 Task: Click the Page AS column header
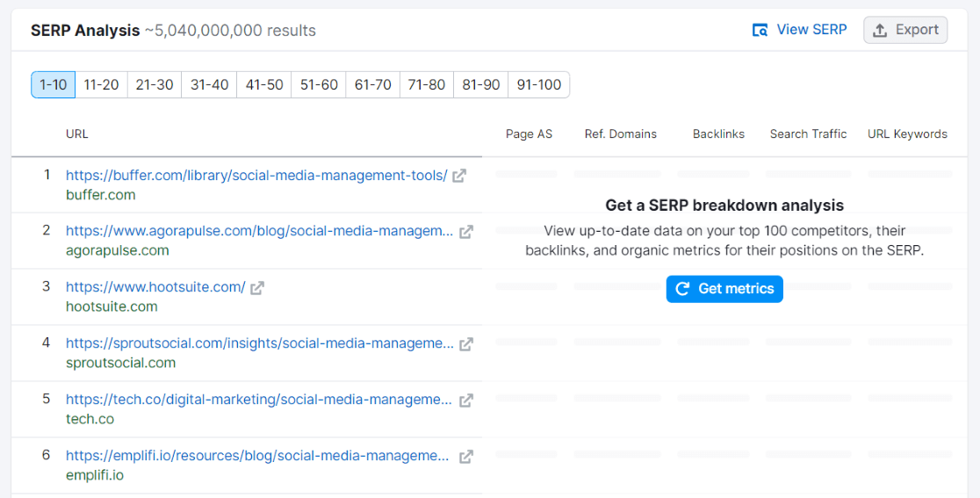pos(529,134)
